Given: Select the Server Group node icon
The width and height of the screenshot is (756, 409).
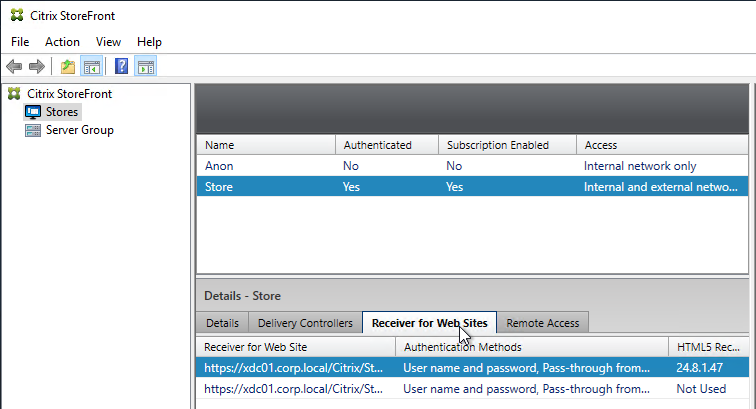Looking at the screenshot, I should coord(33,130).
